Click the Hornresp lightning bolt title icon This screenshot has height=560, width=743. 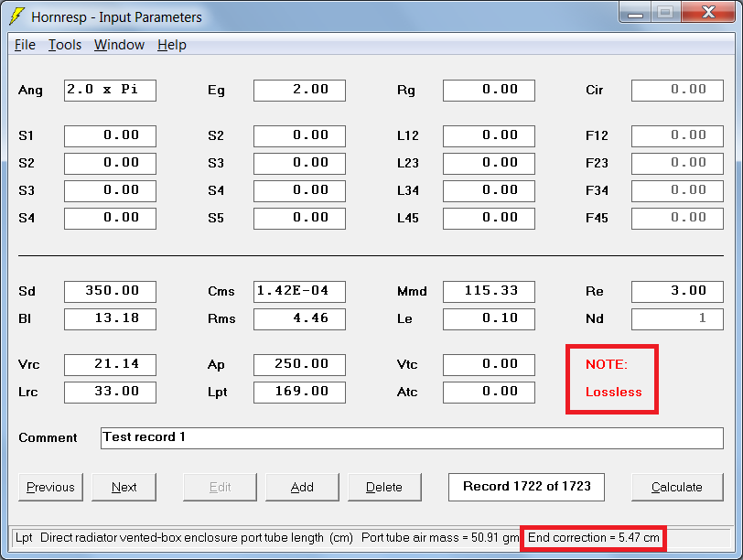click(16, 16)
